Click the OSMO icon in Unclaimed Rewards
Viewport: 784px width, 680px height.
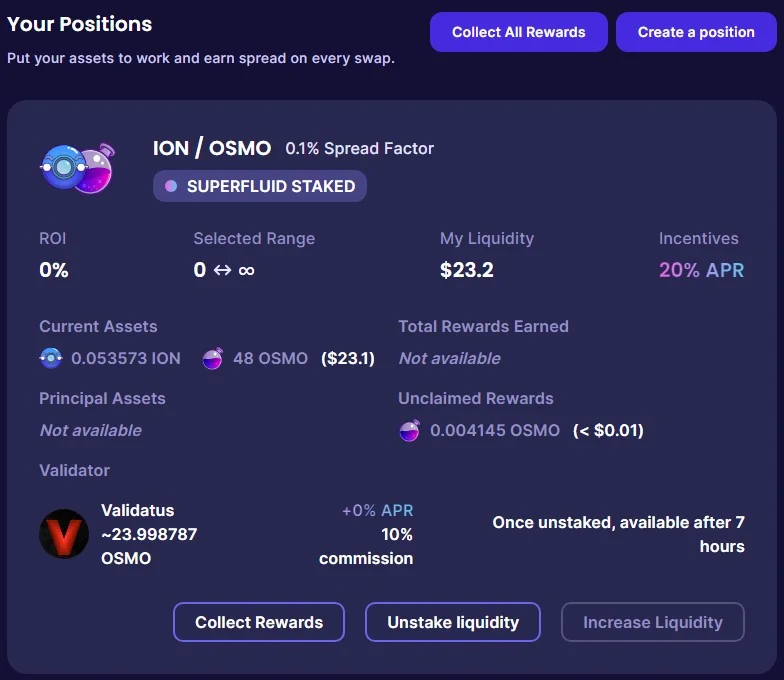pyautogui.click(x=410, y=430)
